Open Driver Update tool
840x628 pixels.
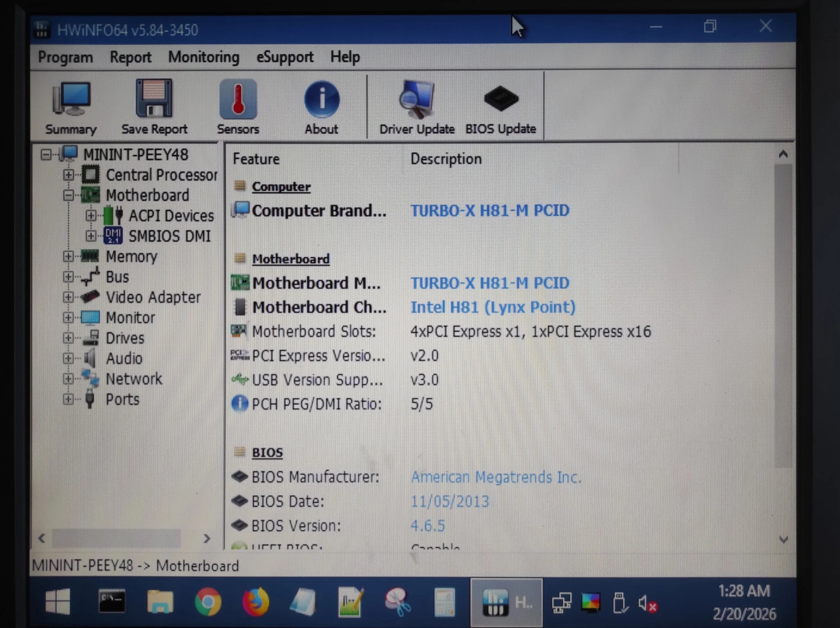[x=417, y=107]
